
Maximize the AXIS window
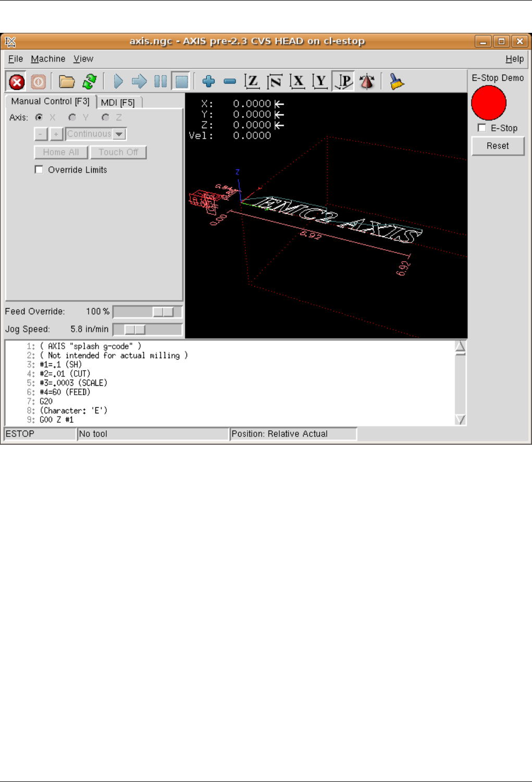[501, 41]
